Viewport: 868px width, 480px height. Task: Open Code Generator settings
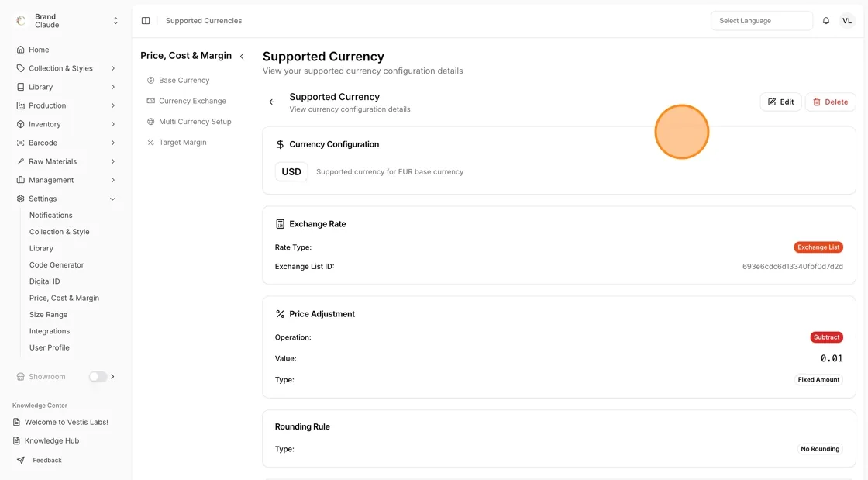57,265
